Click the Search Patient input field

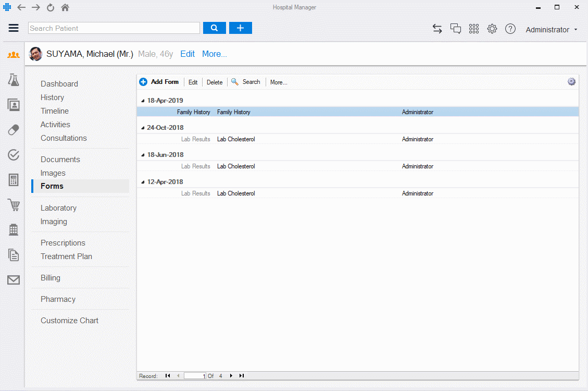click(x=114, y=28)
